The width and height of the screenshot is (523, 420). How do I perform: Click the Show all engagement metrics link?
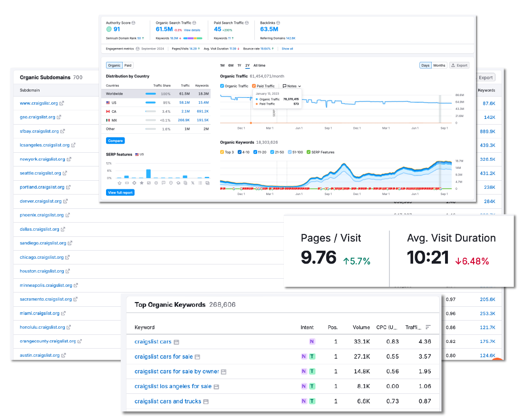point(287,49)
